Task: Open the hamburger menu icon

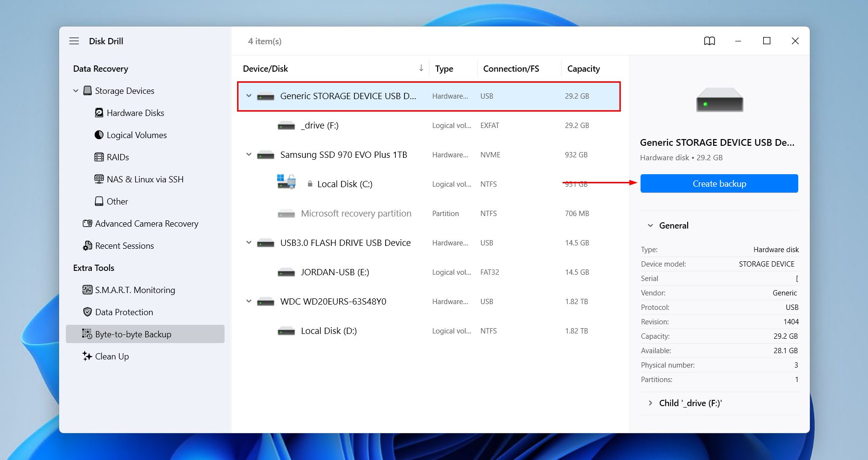Action: tap(74, 41)
